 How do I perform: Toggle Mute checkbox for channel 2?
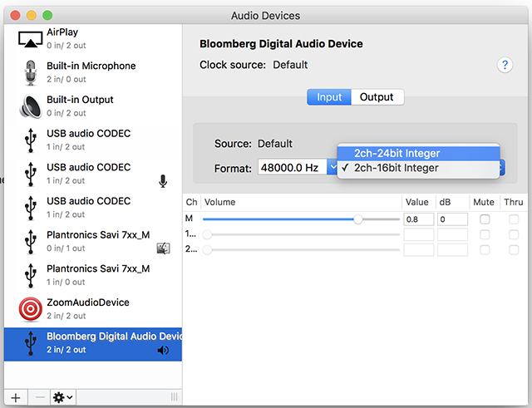click(485, 250)
